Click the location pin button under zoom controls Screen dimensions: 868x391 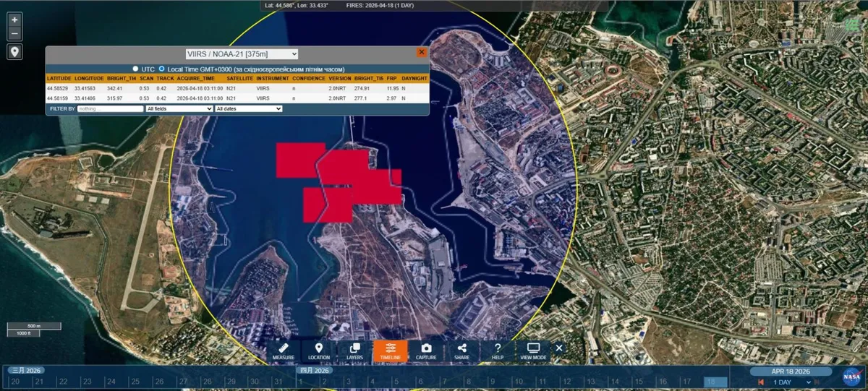tap(14, 52)
